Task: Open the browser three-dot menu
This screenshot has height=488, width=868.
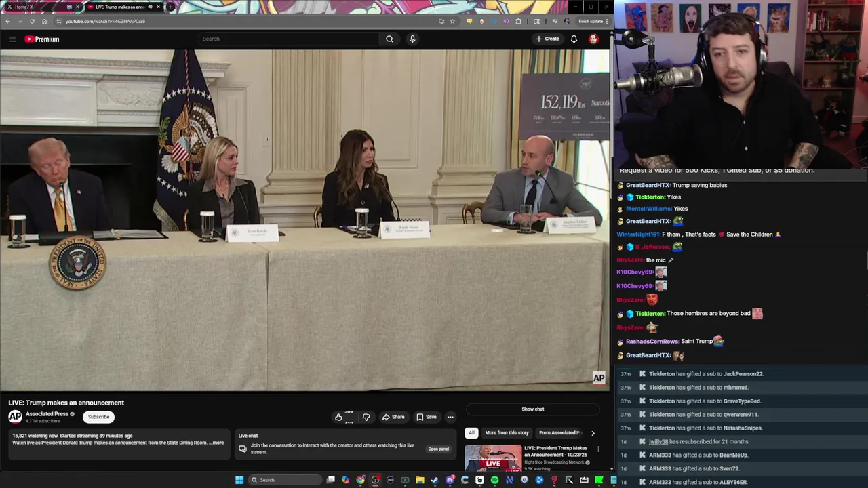Action: coord(606,21)
